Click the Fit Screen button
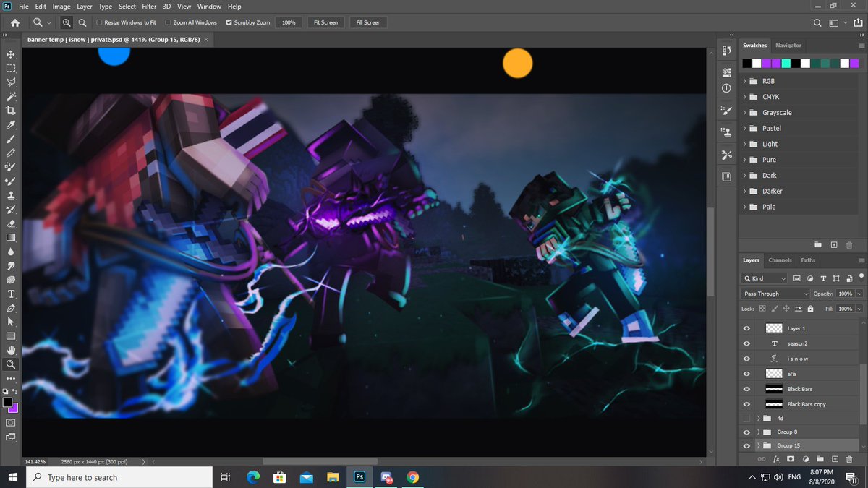This screenshot has height=488, width=868. [x=325, y=22]
